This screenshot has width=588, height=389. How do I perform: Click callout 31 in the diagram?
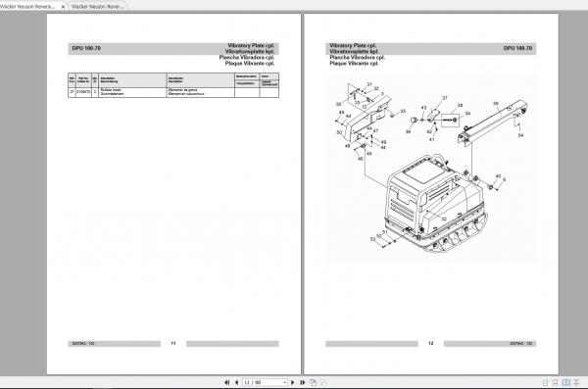point(369,84)
